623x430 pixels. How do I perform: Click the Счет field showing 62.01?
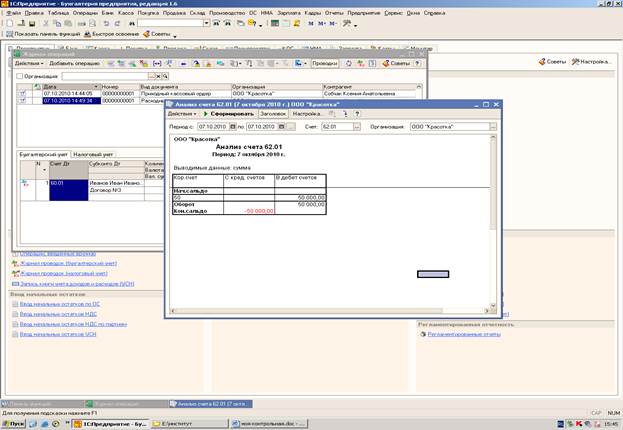pos(337,126)
